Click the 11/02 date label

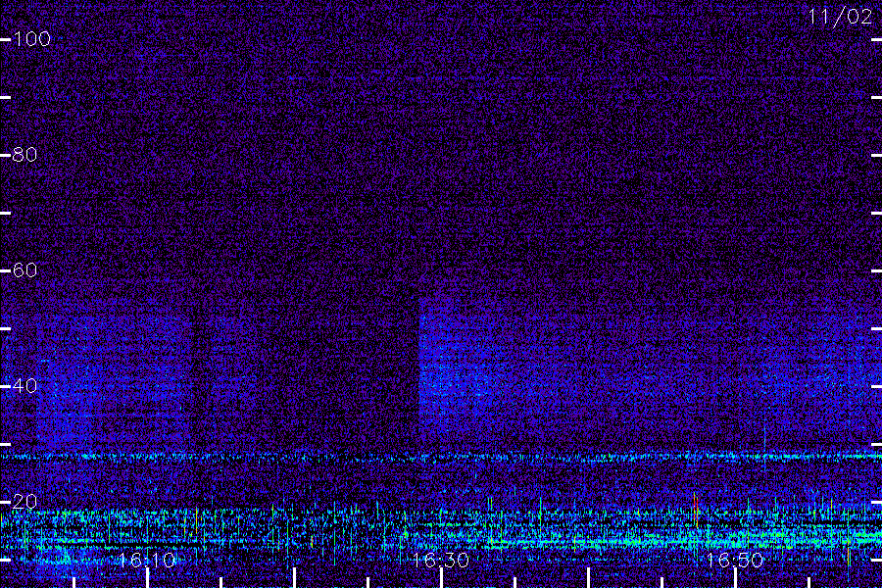tap(840, 17)
